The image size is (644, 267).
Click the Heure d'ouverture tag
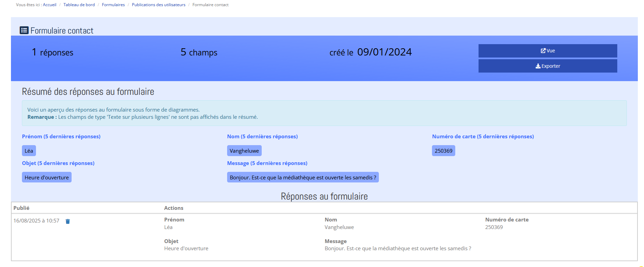pyautogui.click(x=47, y=178)
